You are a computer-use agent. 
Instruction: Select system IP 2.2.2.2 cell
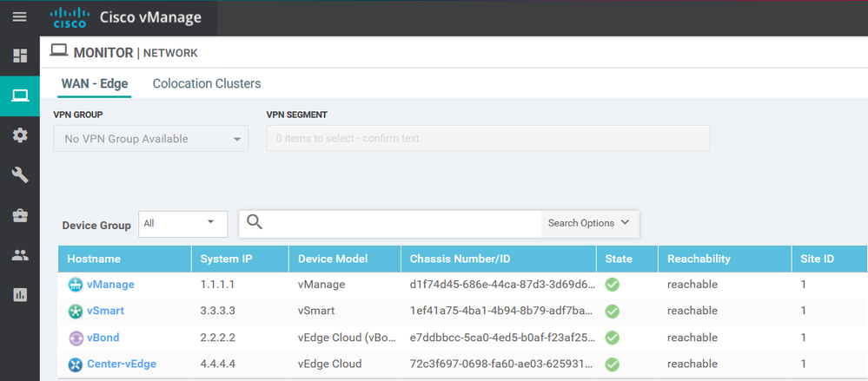[x=218, y=338]
